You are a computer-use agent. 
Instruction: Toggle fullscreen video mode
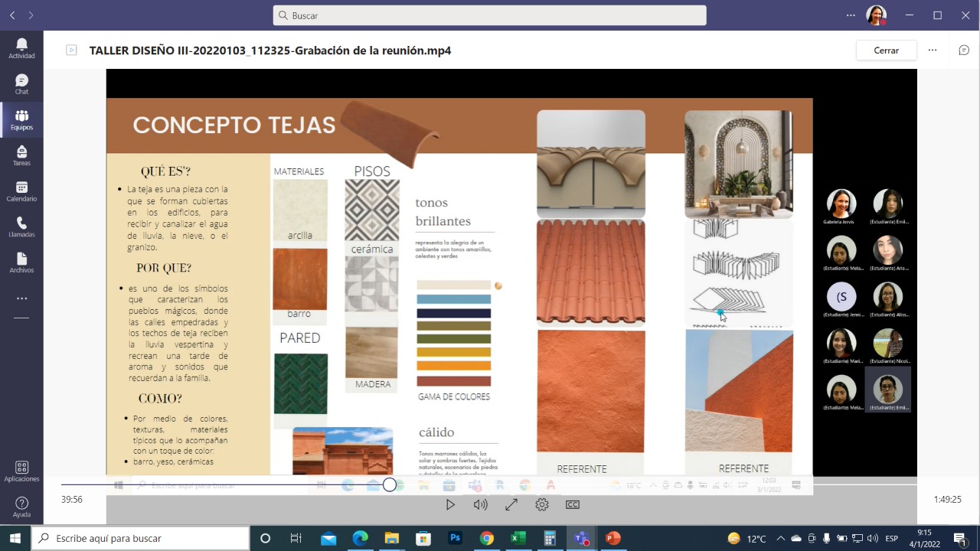(x=511, y=504)
